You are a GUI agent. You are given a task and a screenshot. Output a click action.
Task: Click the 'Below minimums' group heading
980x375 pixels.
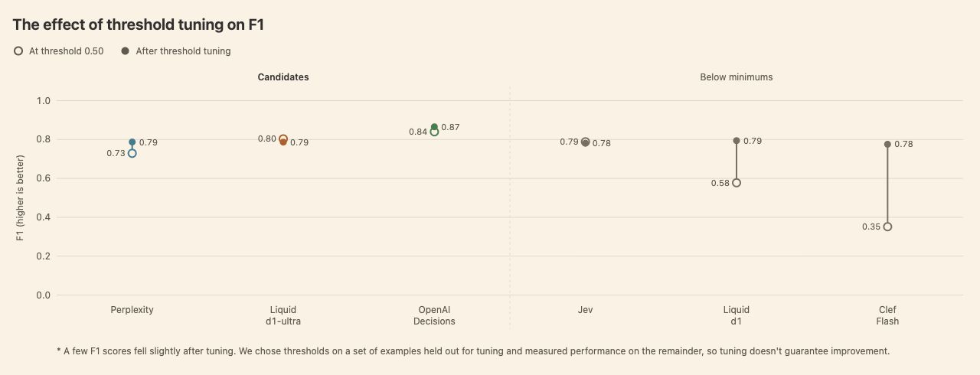click(x=737, y=77)
